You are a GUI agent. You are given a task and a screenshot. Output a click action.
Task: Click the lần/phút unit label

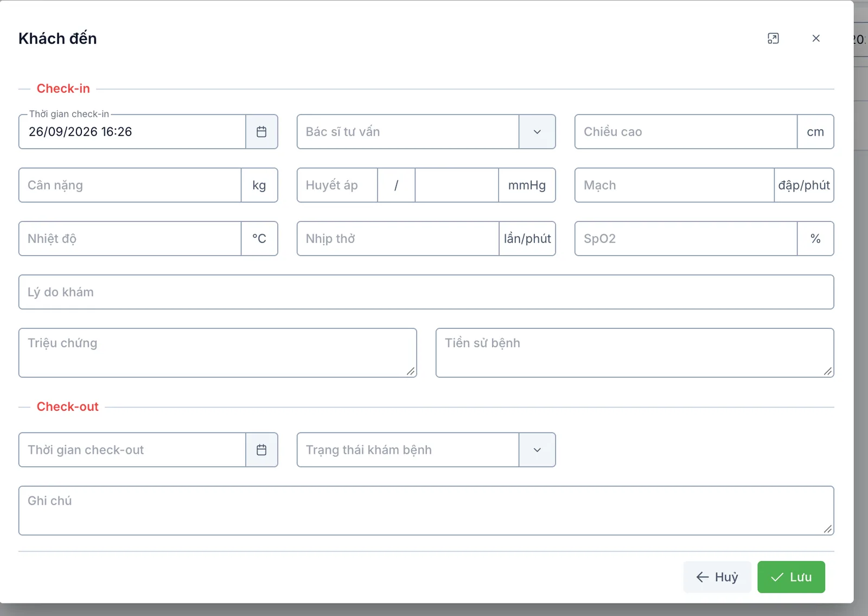[x=527, y=238]
